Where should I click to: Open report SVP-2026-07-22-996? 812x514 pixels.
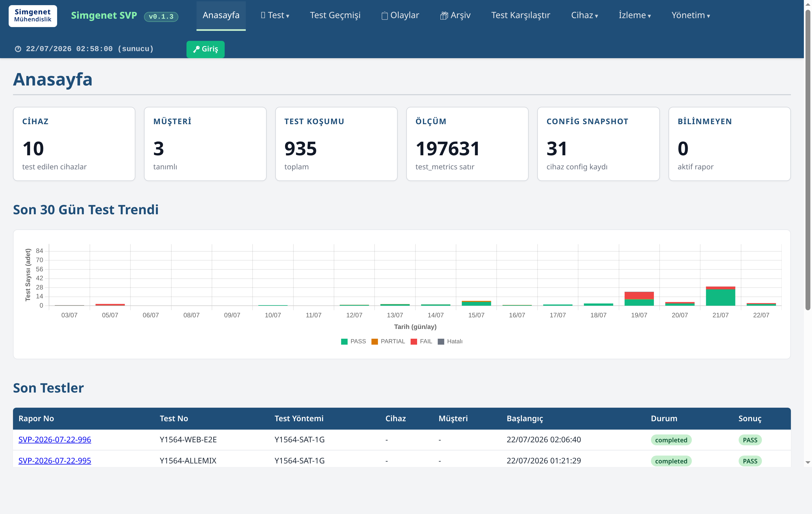coord(55,440)
